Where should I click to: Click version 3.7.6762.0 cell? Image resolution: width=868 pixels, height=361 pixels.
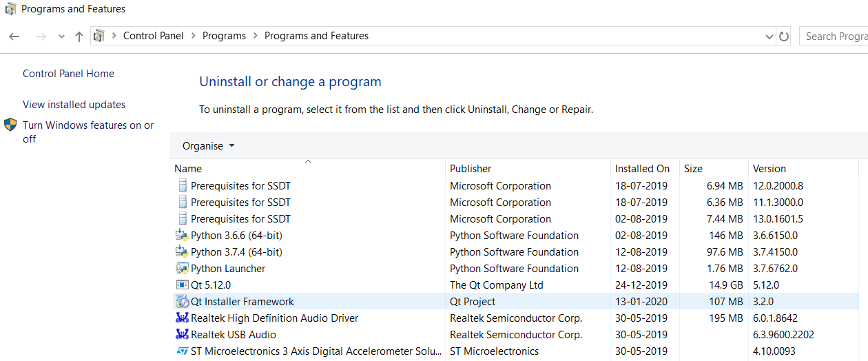click(776, 269)
